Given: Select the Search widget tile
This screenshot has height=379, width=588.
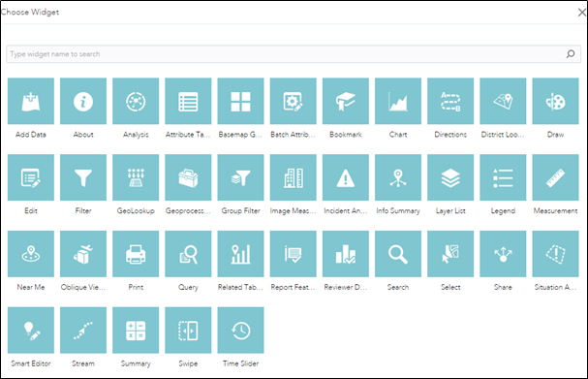Looking at the screenshot, I should (398, 254).
